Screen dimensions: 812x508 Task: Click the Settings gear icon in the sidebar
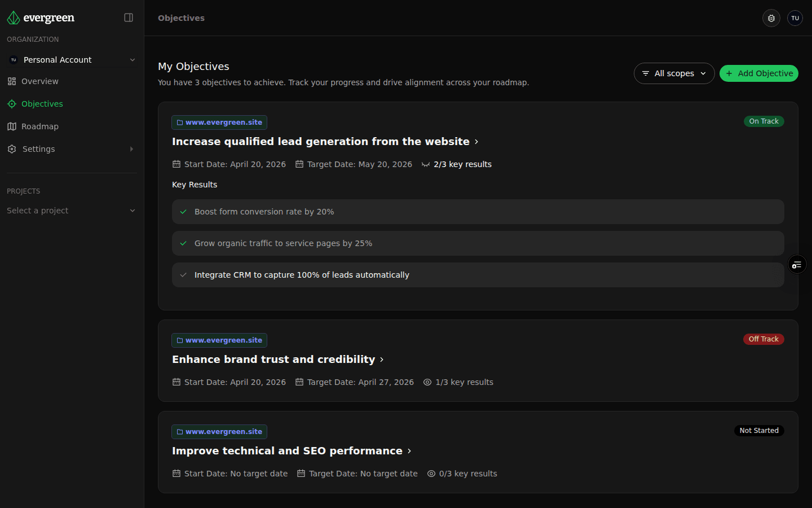click(x=12, y=148)
